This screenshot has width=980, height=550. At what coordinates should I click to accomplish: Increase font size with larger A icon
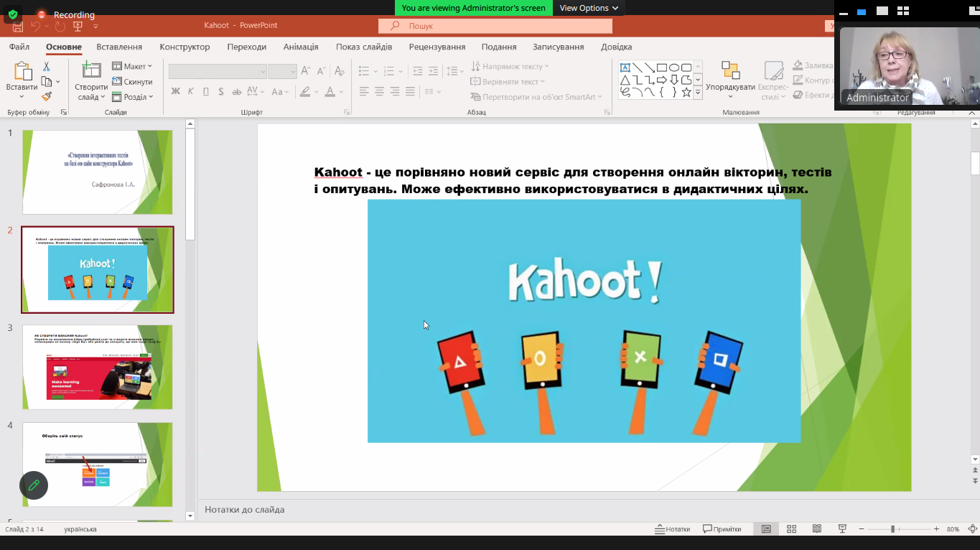click(x=306, y=71)
